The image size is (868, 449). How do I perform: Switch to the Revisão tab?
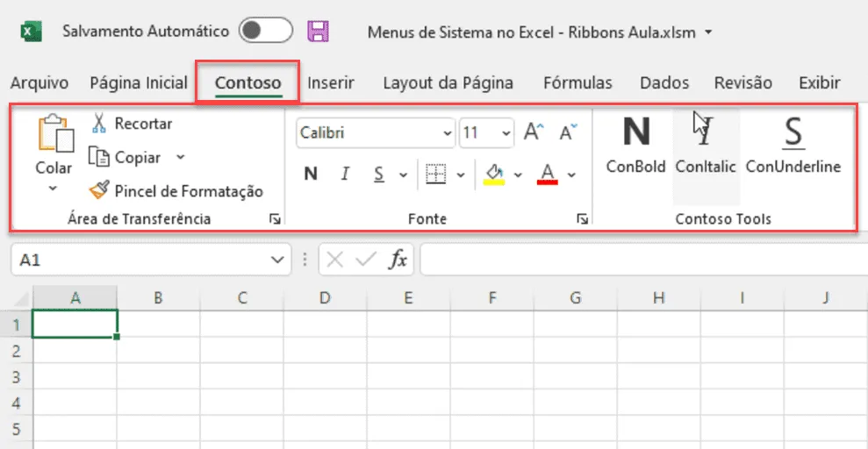tap(742, 83)
